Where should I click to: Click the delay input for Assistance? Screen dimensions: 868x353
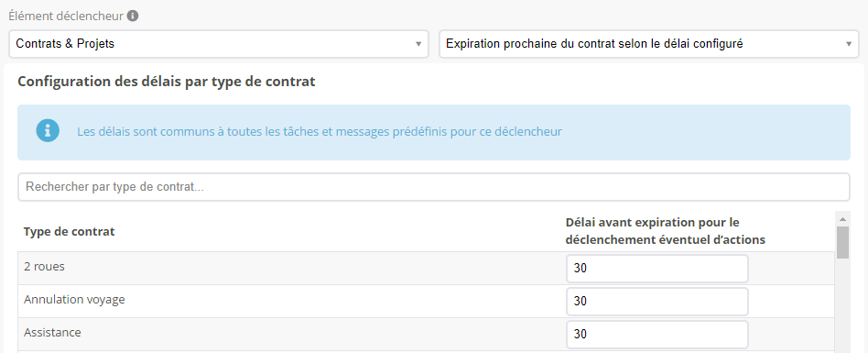click(x=657, y=335)
